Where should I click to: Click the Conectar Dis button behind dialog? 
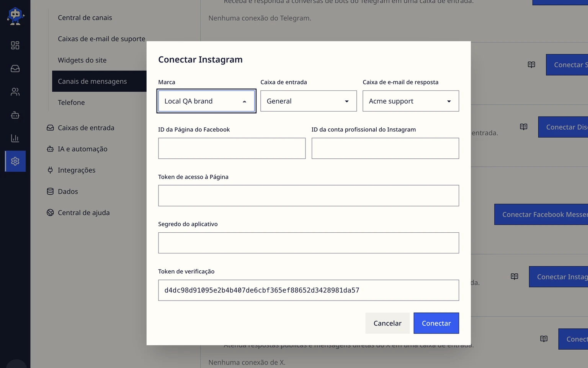click(563, 127)
